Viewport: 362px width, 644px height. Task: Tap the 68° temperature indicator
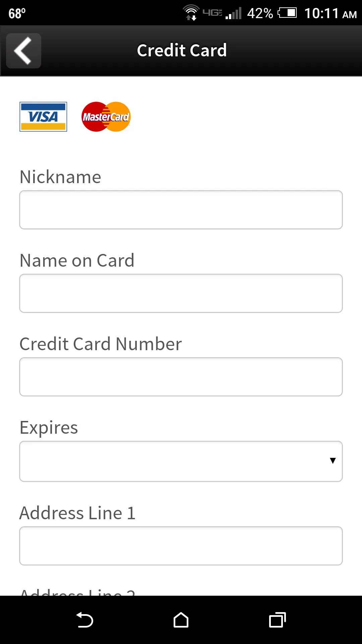17,13
